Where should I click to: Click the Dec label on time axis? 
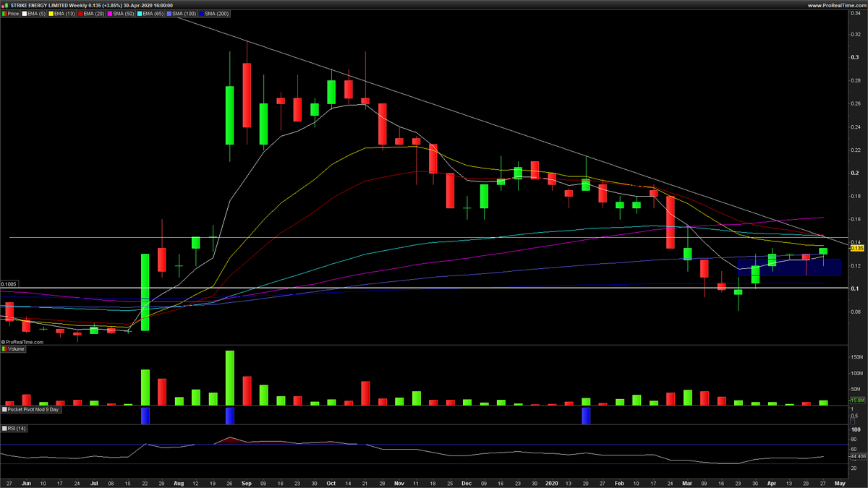pyautogui.click(x=467, y=481)
